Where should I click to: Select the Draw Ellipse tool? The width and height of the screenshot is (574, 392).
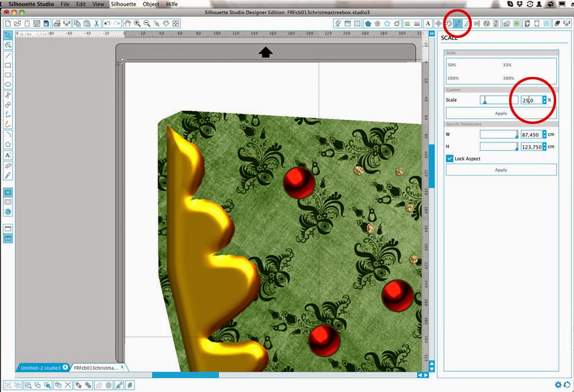(x=7, y=84)
